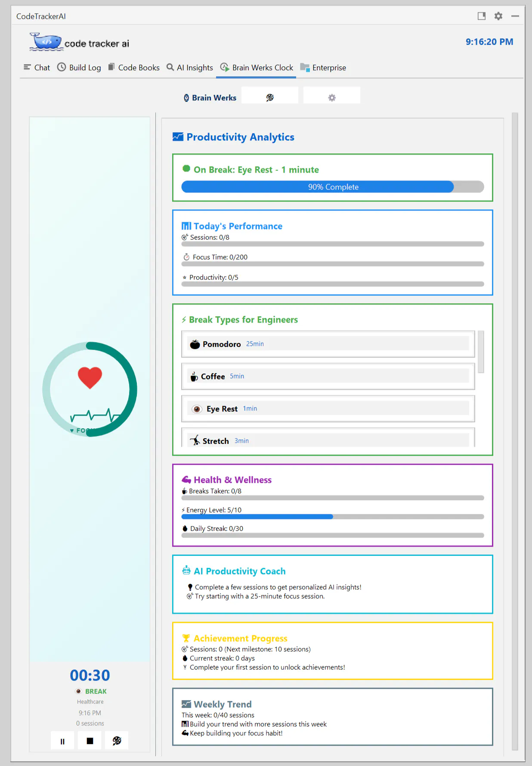
Task: Click the 90% Complete break progress bar
Action: point(333,187)
